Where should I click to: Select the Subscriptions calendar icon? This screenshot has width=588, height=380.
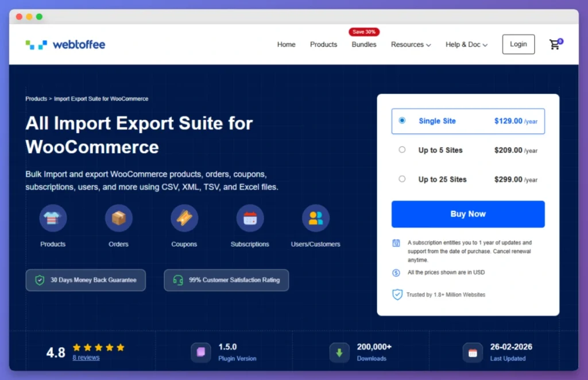tap(250, 218)
